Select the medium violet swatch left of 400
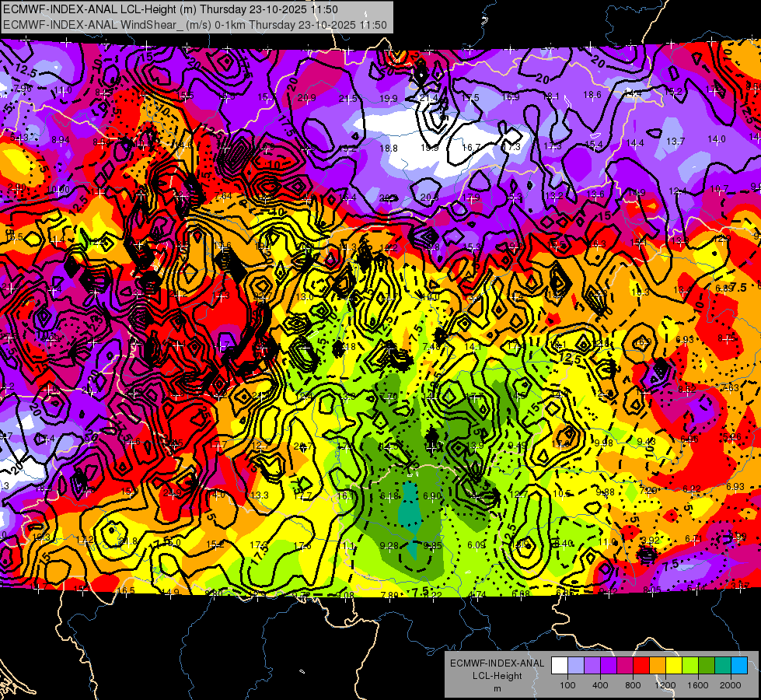This screenshot has width=761, height=700. tap(592, 666)
